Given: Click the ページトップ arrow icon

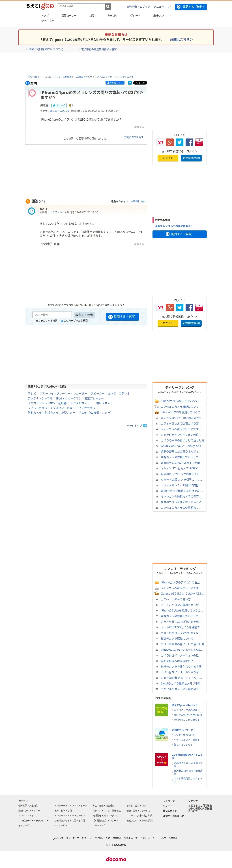Looking at the screenshot, I should point(145,426).
